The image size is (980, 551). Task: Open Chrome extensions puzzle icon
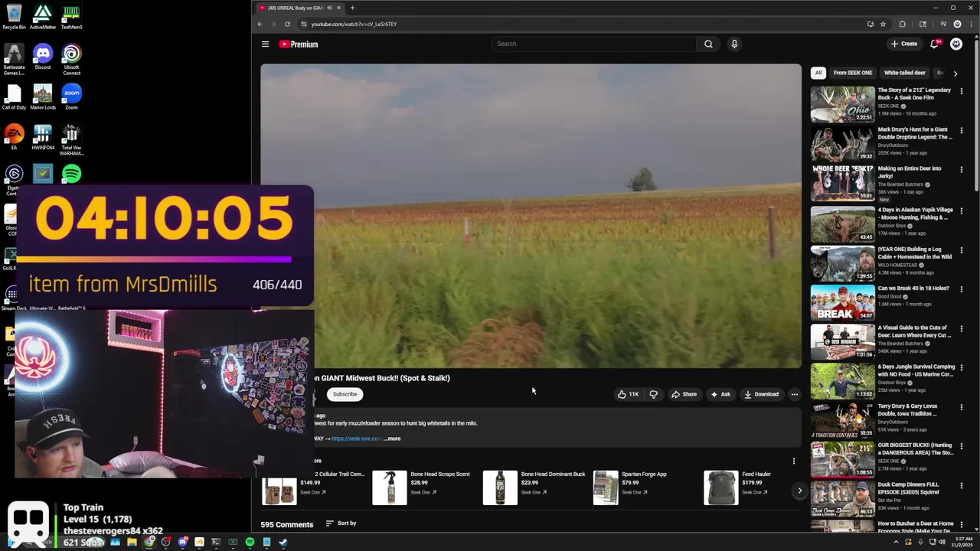[x=902, y=24]
